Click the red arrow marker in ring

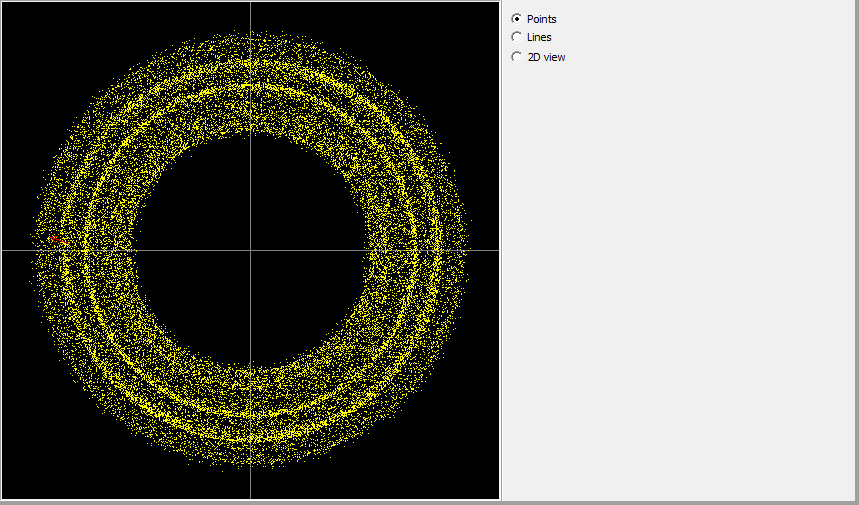[65, 242]
